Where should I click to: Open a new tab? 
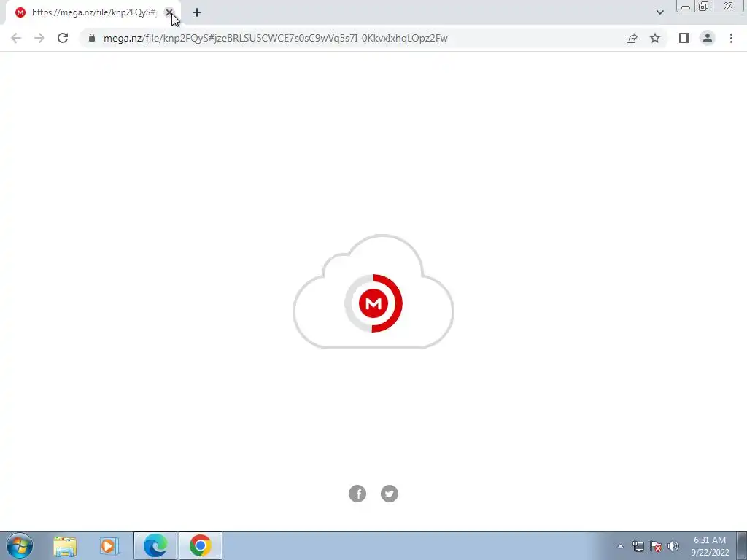[197, 12]
